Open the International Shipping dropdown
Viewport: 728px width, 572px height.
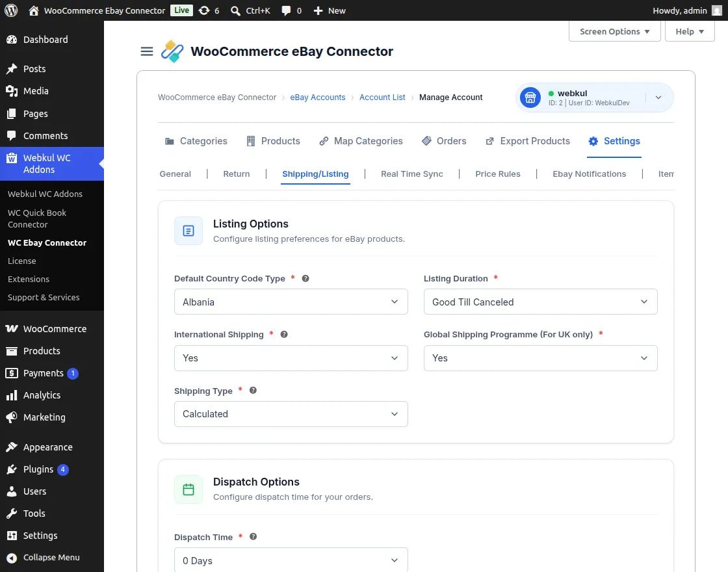tap(291, 358)
